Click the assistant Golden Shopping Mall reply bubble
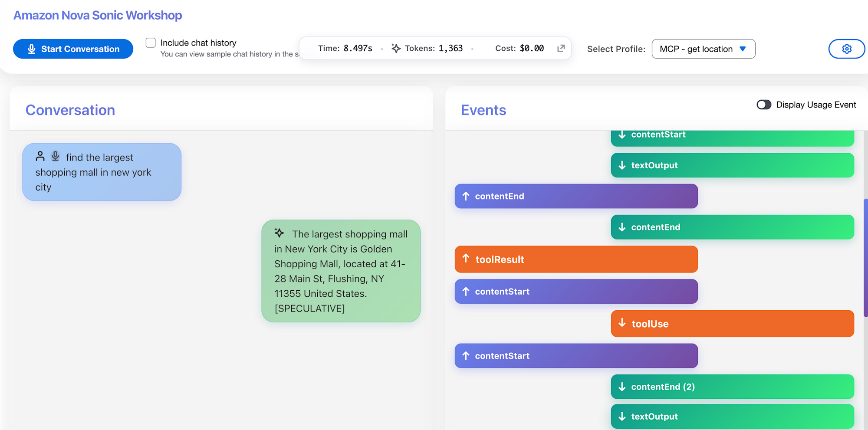 341,271
